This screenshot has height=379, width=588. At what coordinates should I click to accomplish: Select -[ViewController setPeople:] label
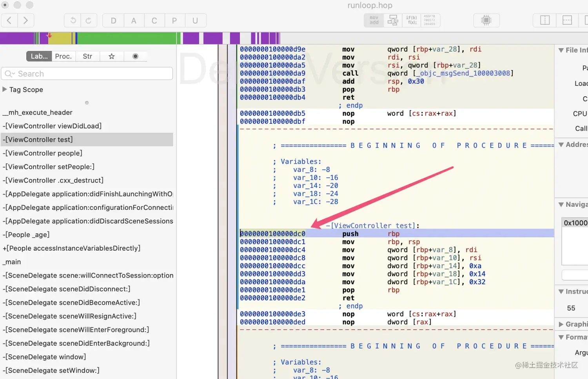tap(87, 167)
